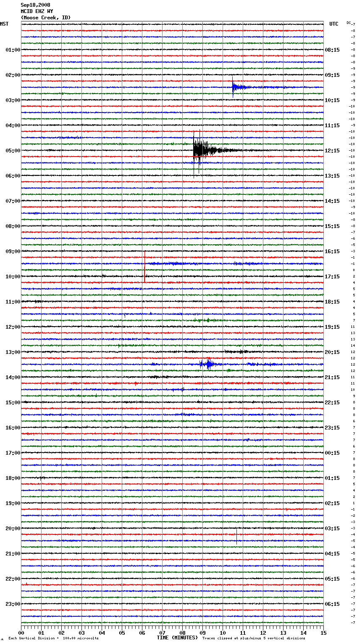Click the 18:15 UTC time label
This screenshot has width=357, height=644.
click(332, 302)
